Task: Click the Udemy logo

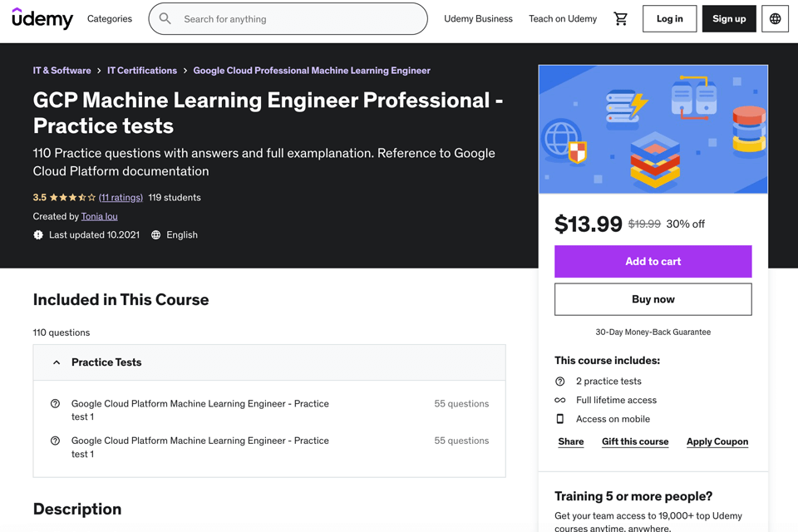Action: [42, 19]
